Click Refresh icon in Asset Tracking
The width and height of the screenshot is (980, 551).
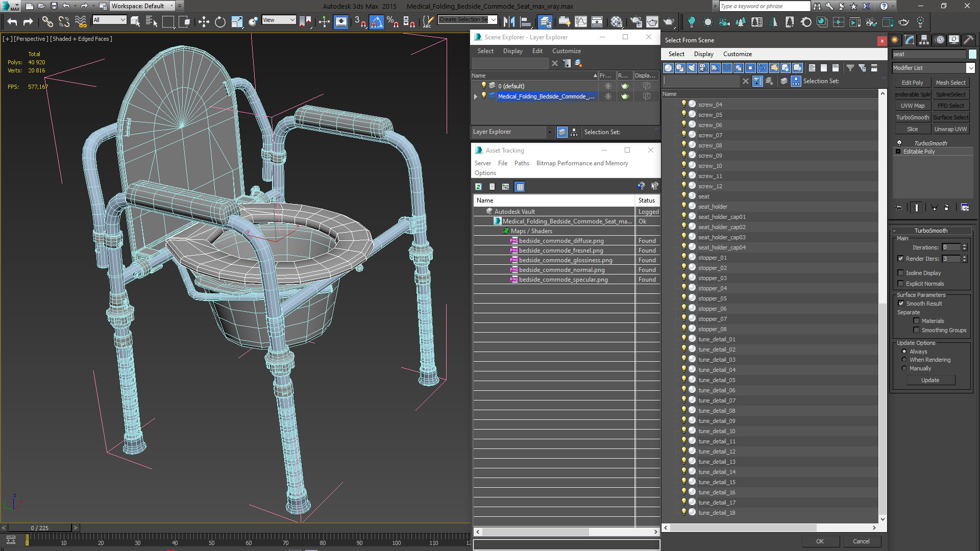478,187
